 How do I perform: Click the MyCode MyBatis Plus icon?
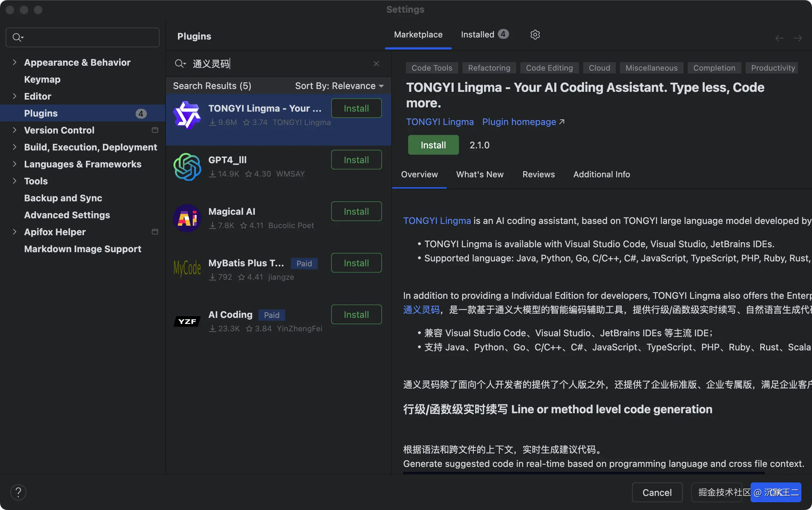[187, 269]
